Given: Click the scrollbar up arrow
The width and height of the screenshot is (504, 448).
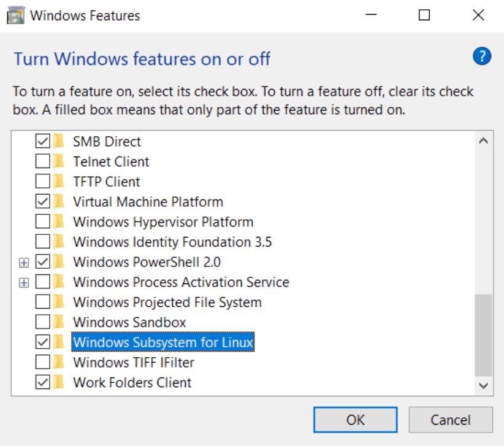Looking at the screenshot, I should coord(483,141).
